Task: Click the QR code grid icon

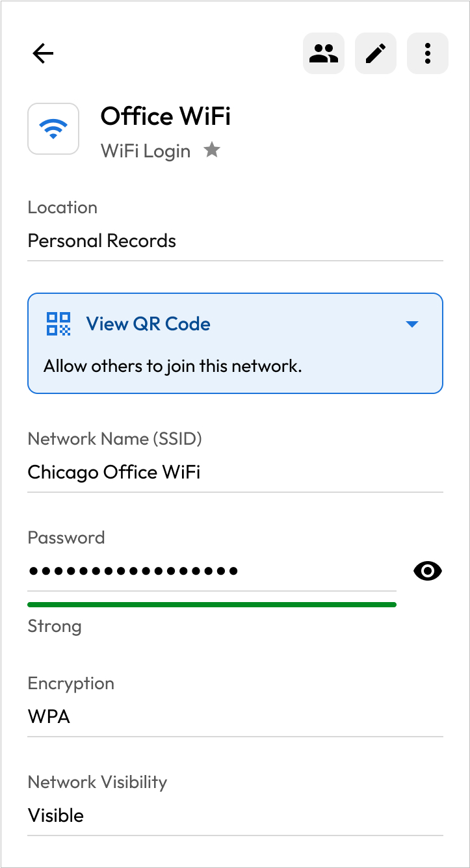Action: [59, 324]
